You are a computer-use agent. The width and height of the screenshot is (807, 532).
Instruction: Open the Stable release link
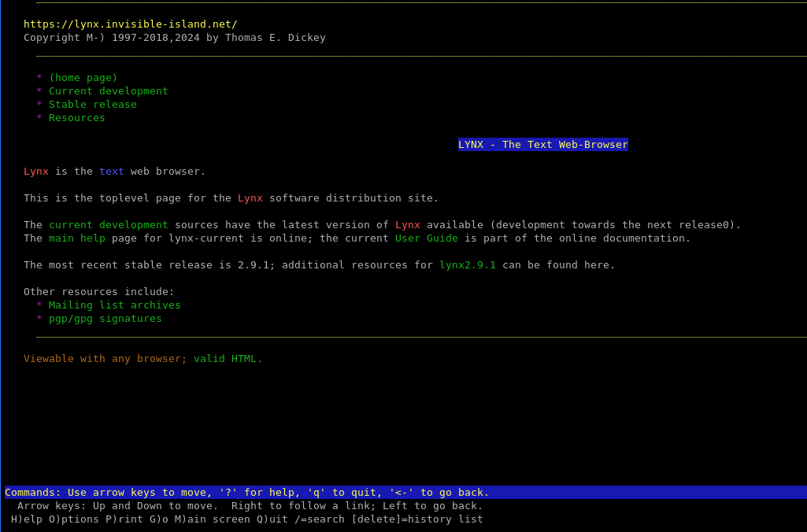coord(93,105)
